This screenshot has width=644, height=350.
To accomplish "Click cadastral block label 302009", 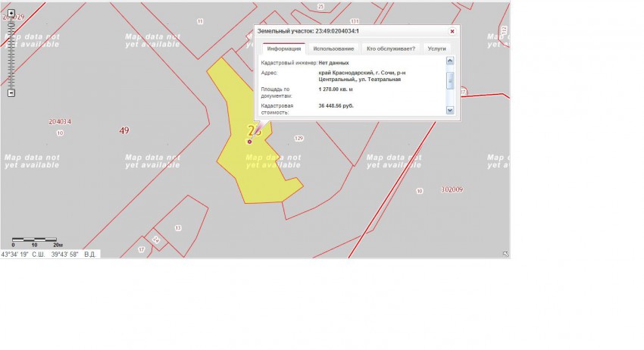I will point(452,189).
